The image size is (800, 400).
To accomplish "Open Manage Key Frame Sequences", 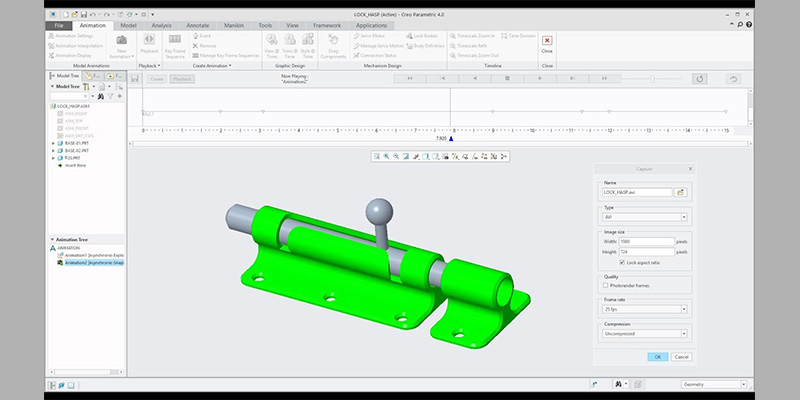I will [x=226, y=55].
